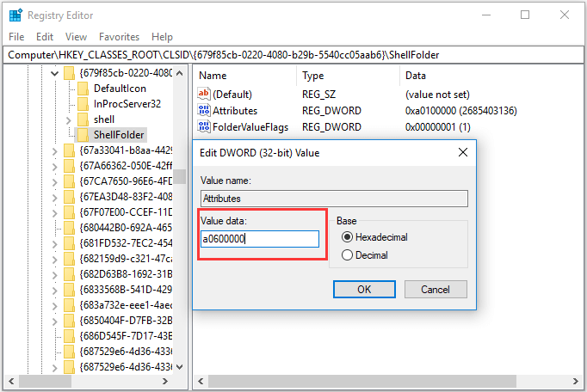Image resolution: width=587 pixels, height=392 pixels.
Task: Click tree pane scroll up arrow
Action: coord(179,73)
